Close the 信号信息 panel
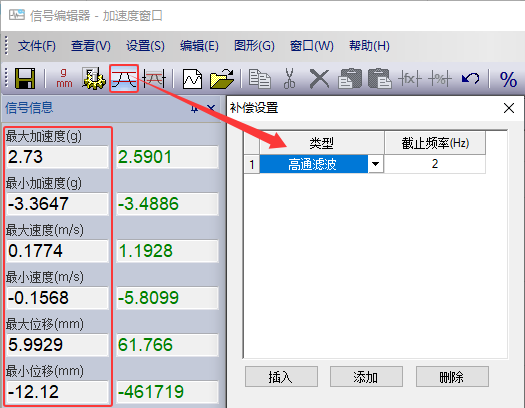This screenshot has width=525, height=408. pyautogui.click(x=211, y=108)
